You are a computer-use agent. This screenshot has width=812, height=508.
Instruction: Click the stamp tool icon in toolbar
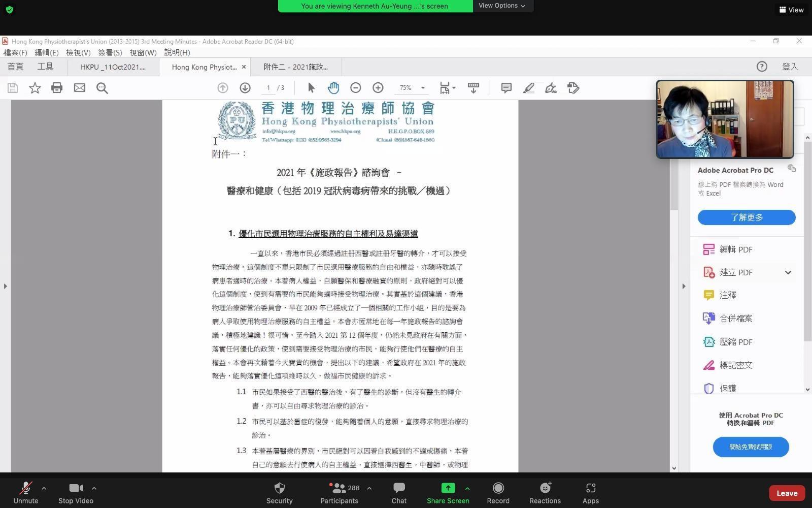tap(573, 88)
